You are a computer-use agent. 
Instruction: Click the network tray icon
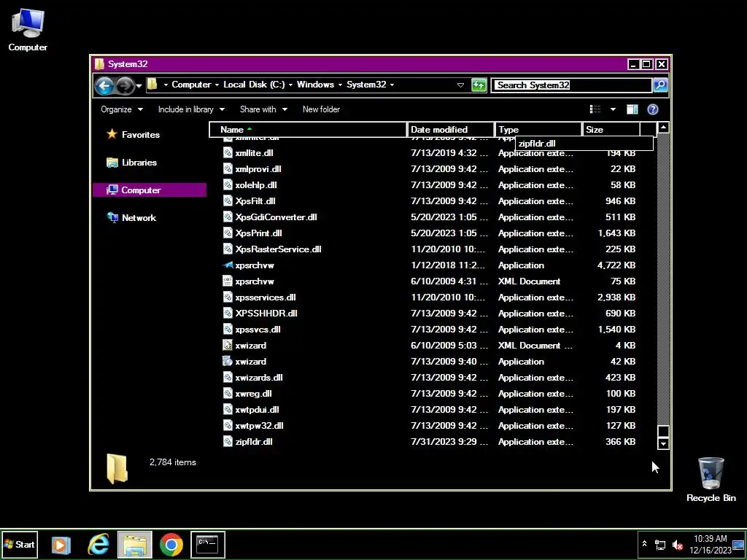[660, 545]
